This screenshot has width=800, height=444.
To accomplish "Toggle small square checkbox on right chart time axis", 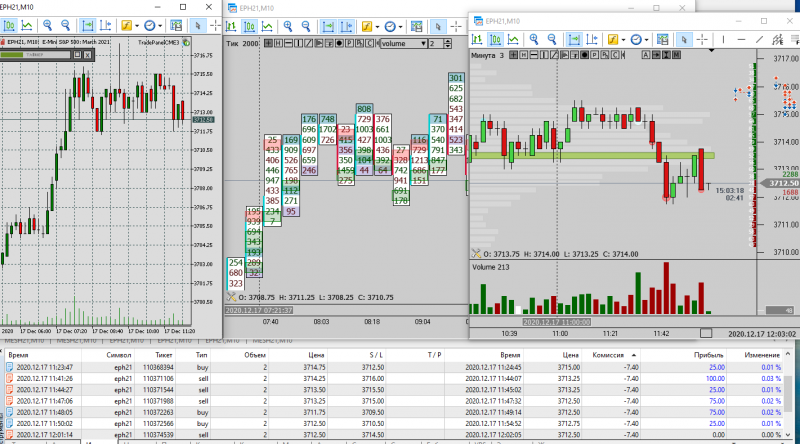I will (706, 333).
